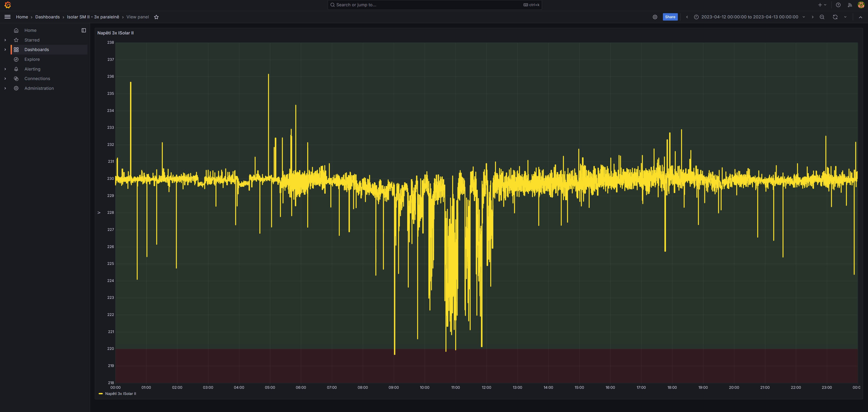The image size is (868, 412).
Task: Open news feed RSS icon
Action: (850, 5)
